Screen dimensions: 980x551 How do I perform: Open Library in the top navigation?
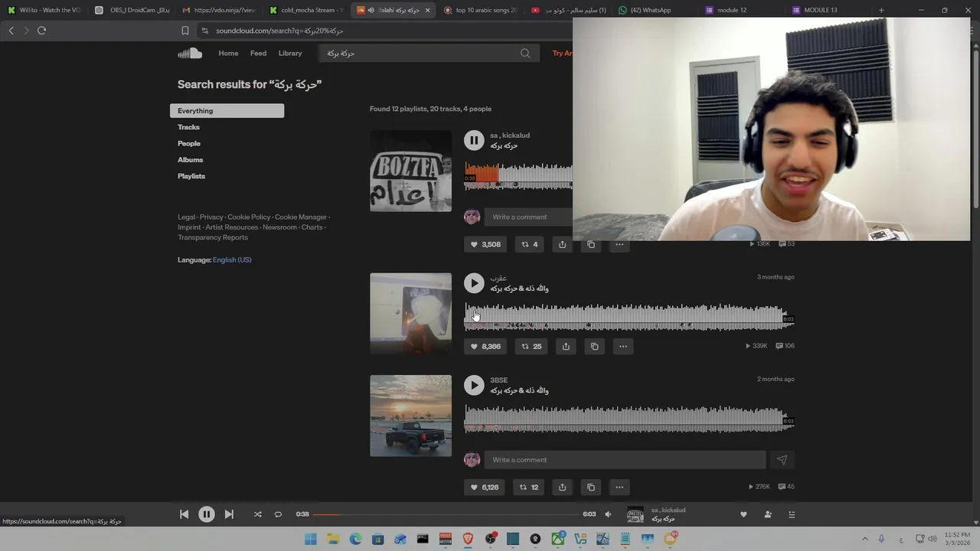coord(290,53)
